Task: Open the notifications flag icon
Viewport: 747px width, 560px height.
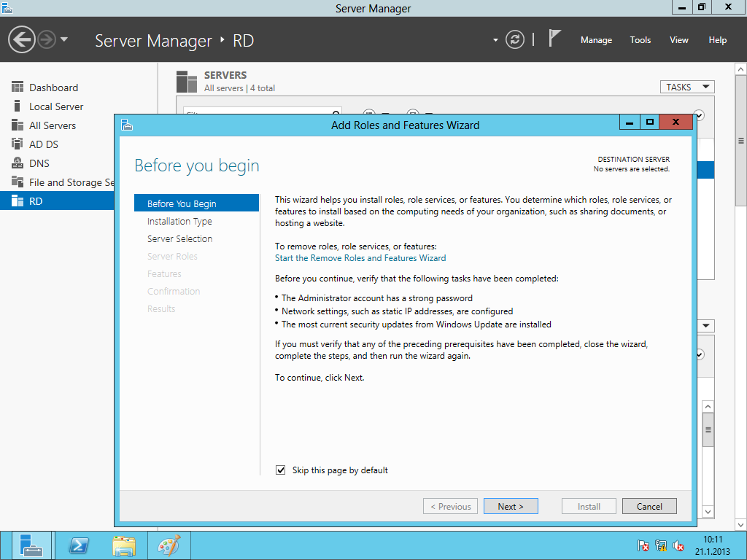Action: coord(555,39)
